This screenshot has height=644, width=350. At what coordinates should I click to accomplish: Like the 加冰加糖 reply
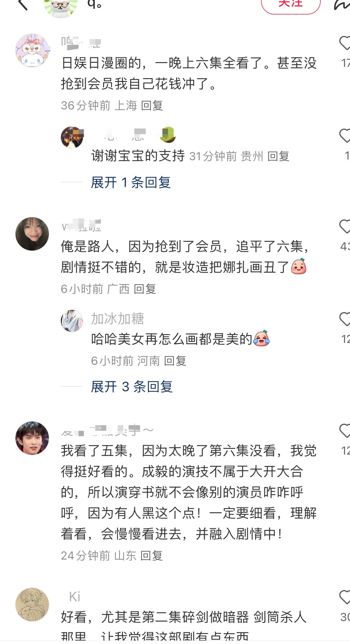[x=345, y=319]
